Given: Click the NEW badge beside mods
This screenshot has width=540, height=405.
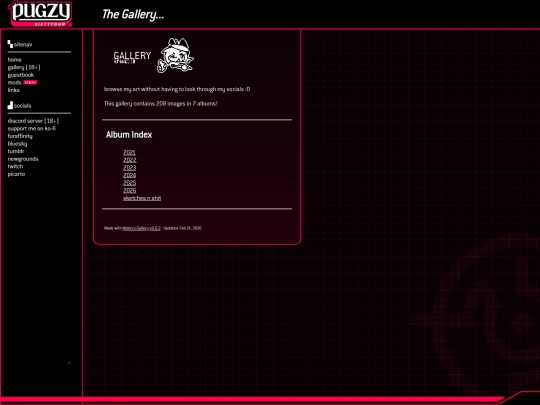Looking at the screenshot, I should point(30,82).
